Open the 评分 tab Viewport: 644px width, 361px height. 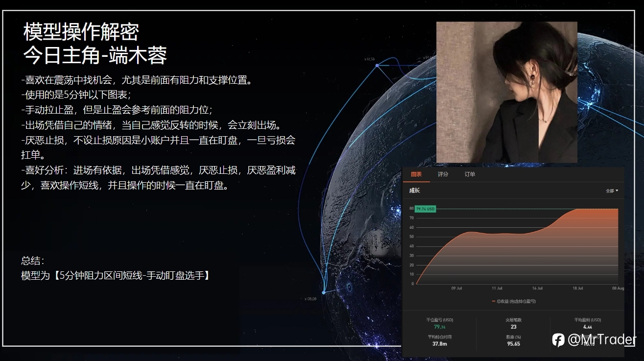click(443, 174)
